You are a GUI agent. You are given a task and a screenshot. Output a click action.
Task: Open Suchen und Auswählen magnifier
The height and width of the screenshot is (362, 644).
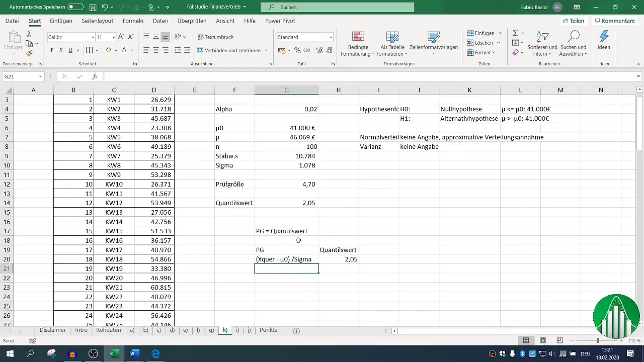574,44
